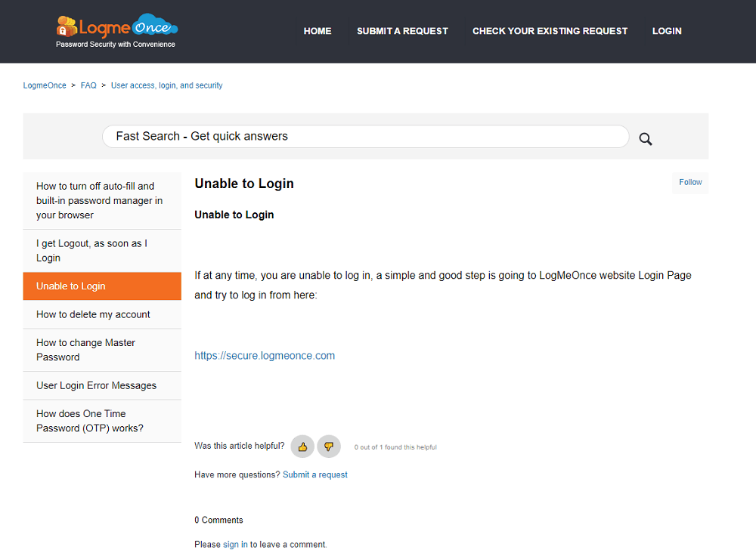Open How to change Master Password article
Screen dimensions: 756x550
(x=102, y=350)
